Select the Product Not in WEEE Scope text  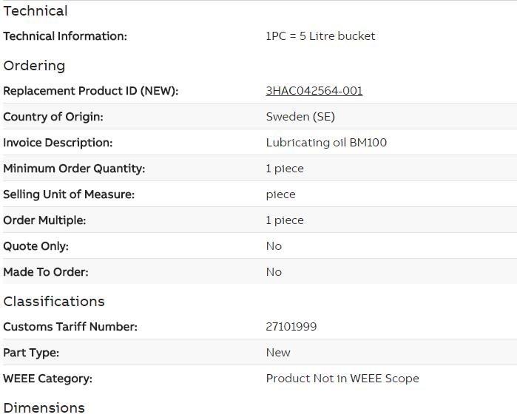click(342, 379)
